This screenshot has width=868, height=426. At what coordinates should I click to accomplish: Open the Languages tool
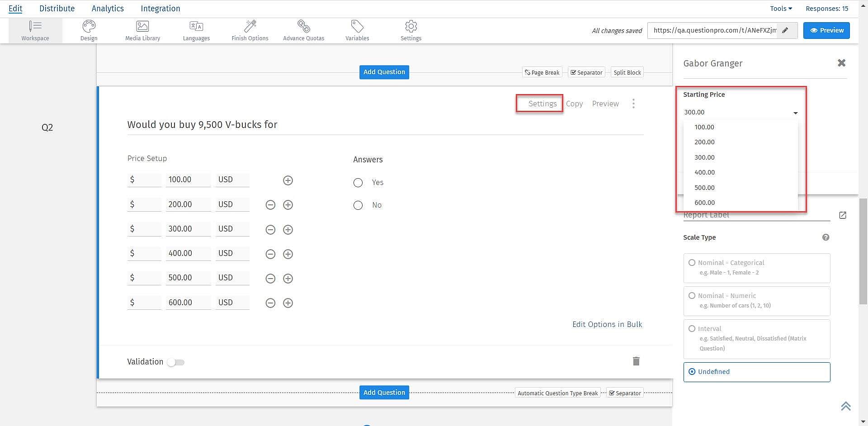click(196, 31)
